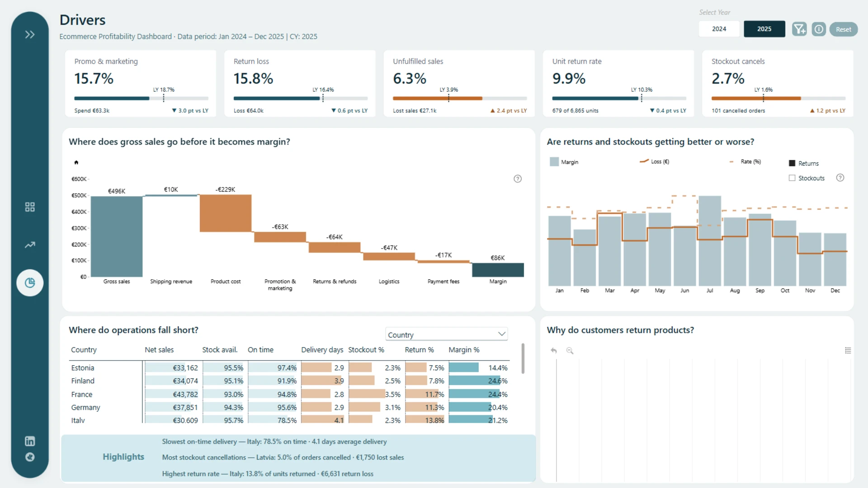Click the Reset button
Image resolution: width=868 pixels, height=488 pixels.
pos(844,29)
